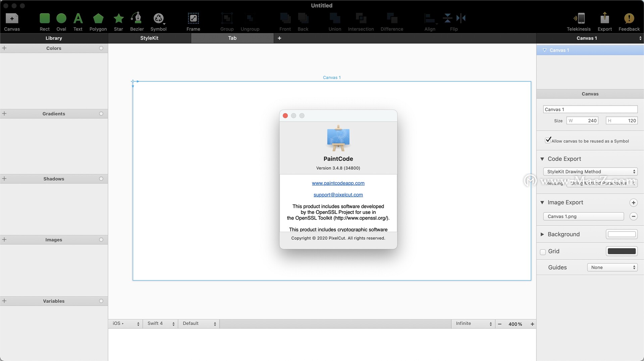Click the Group toolbar icon
Viewport: 644px width, 361px height.
227,22
